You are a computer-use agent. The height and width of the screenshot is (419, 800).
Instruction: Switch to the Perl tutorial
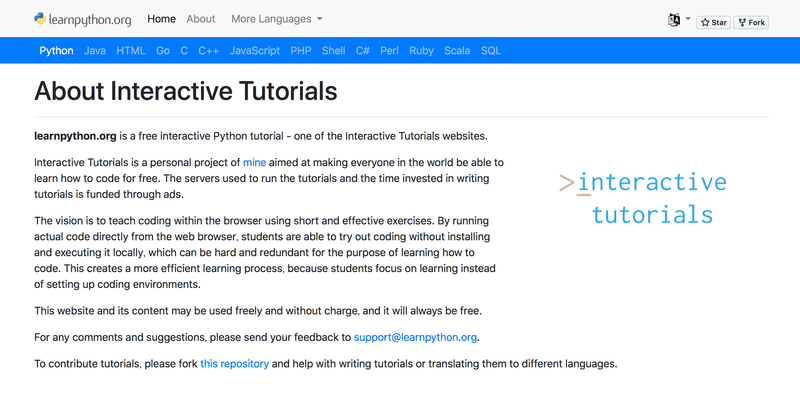(x=389, y=51)
